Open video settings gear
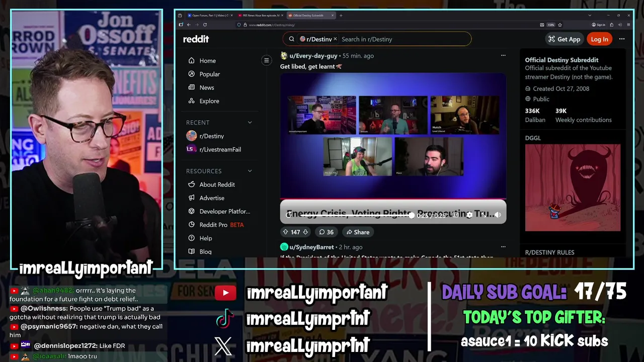Image resolution: width=644 pixels, height=362 pixels. click(469, 215)
